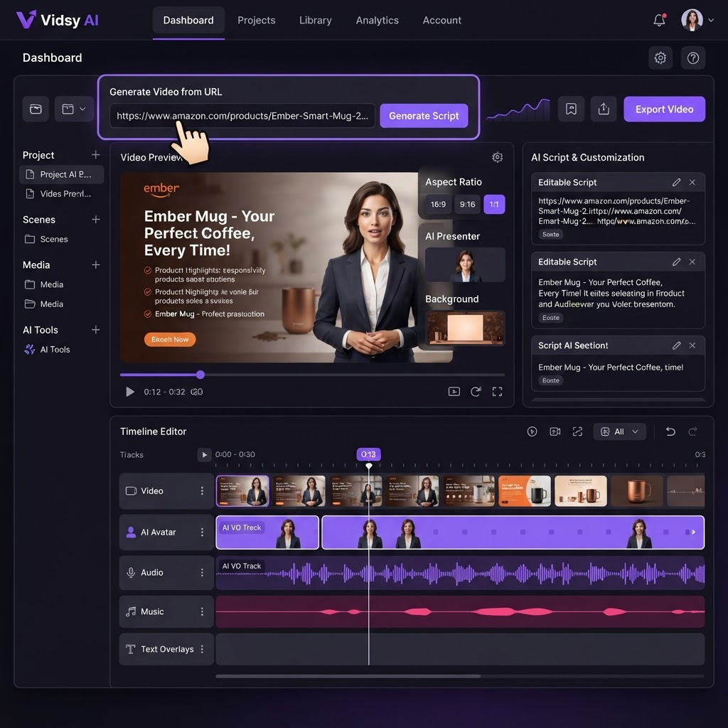The width and height of the screenshot is (728, 728).
Task: Open the Projects tab
Action: (256, 21)
